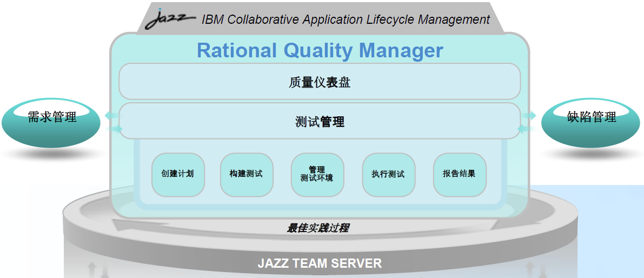This screenshot has height=278, width=644.
Task: Open the 测试管理 panel
Action: pos(320,121)
